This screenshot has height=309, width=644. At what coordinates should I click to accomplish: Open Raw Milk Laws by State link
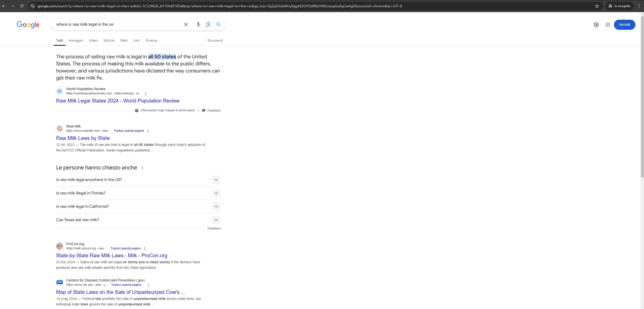(83, 138)
